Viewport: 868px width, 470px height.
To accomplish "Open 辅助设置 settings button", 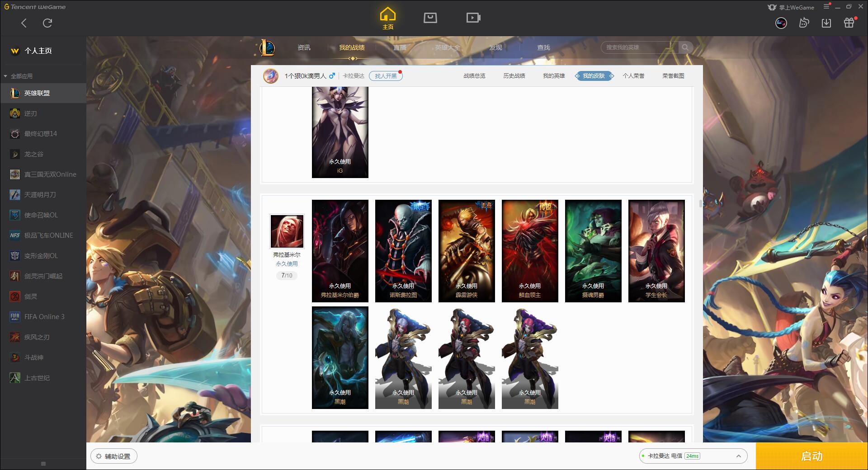I will click(x=114, y=456).
